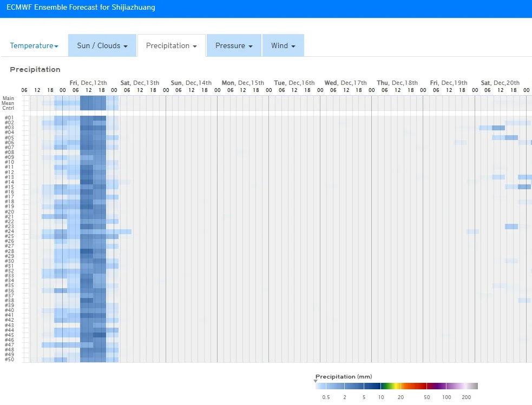532x405 pixels.
Task: Click ensemble member label #03
Action: tap(10, 128)
